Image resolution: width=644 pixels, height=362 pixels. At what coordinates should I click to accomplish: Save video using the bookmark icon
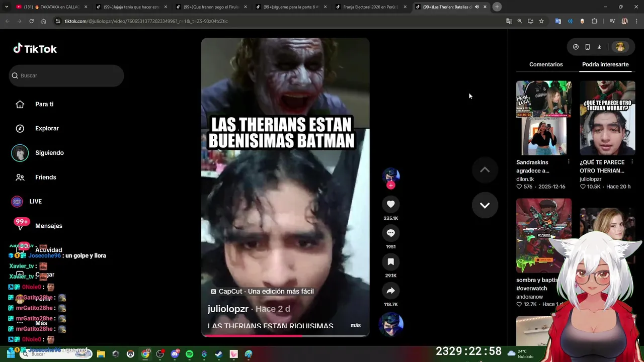(x=391, y=261)
